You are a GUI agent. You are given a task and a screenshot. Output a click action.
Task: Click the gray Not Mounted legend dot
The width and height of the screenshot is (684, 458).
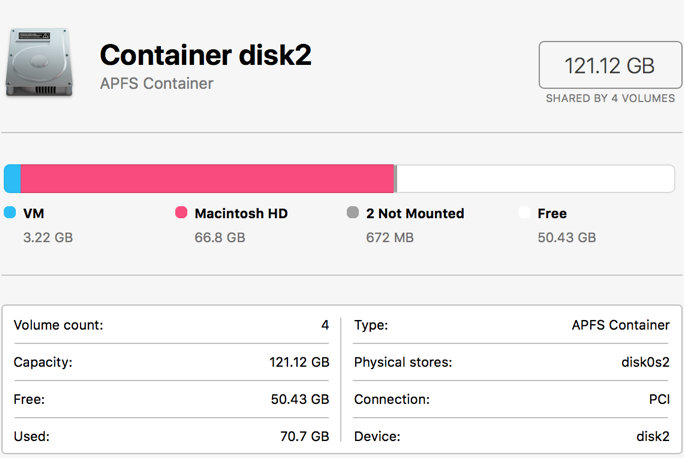click(x=353, y=213)
